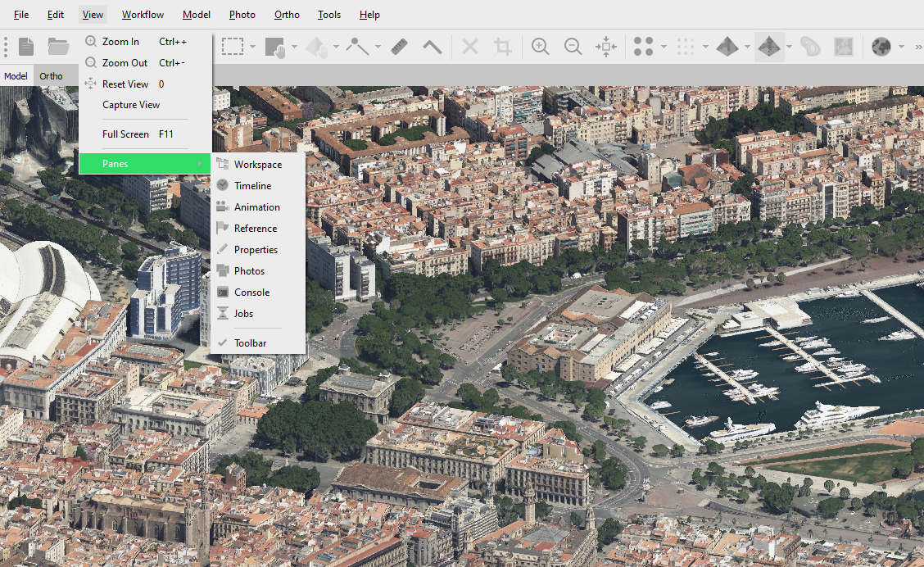
Task: Toggle the Toolbar checkmark in Panes submenu
Action: coord(250,343)
